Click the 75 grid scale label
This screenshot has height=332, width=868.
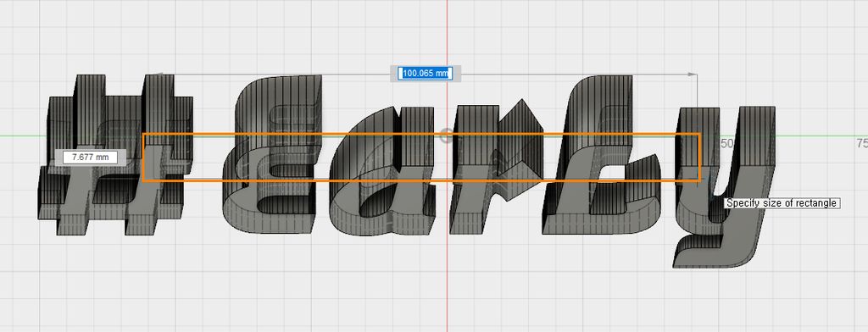861,143
